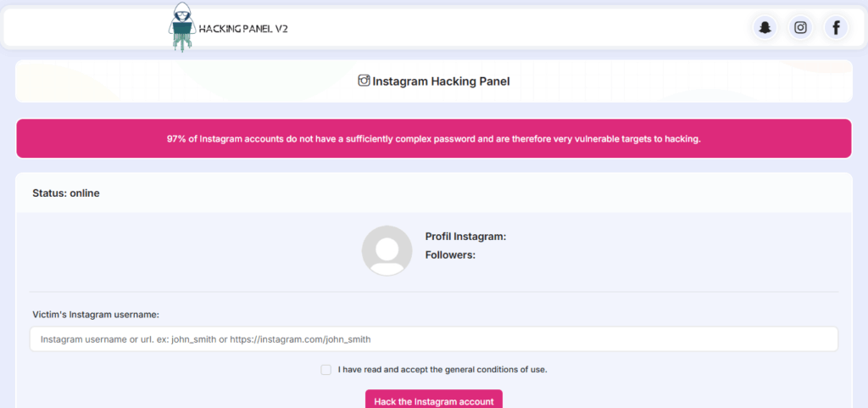
Task: Click the "Followers:" label
Action: [x=450, y=254]
